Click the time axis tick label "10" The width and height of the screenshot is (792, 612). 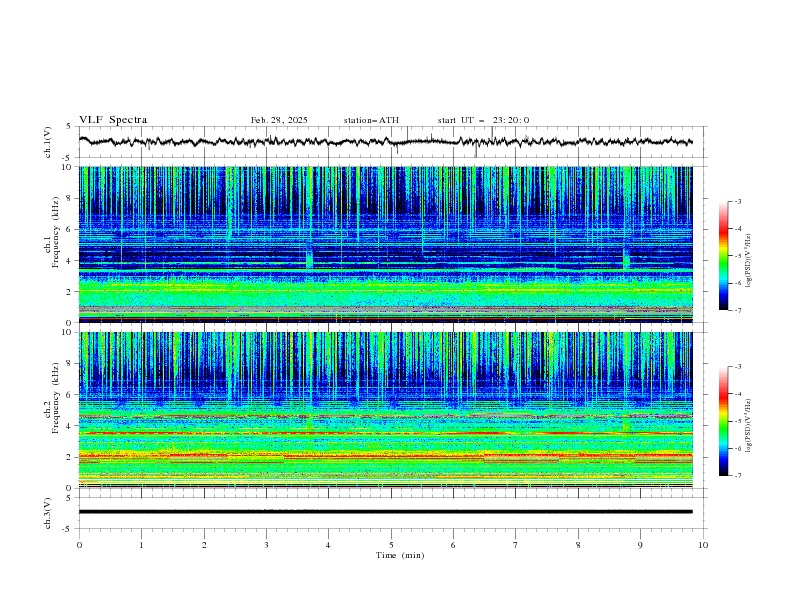point(703,545)
